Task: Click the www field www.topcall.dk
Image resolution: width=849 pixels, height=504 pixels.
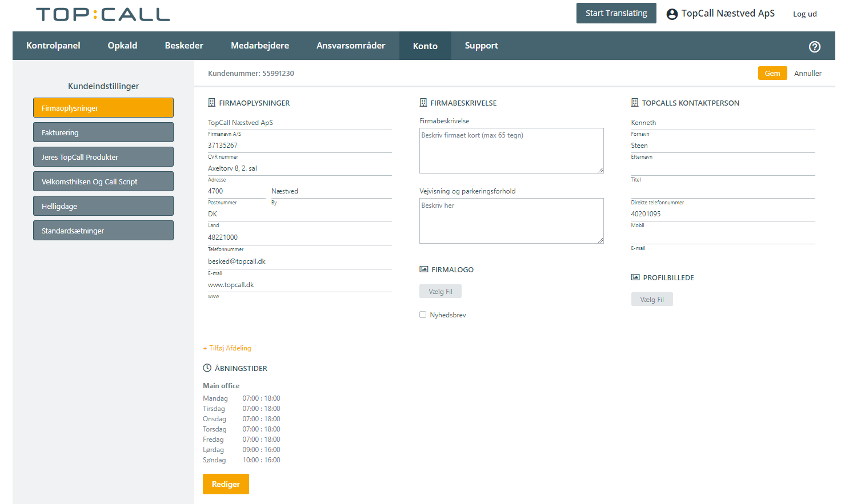Action: click(300, 285)
